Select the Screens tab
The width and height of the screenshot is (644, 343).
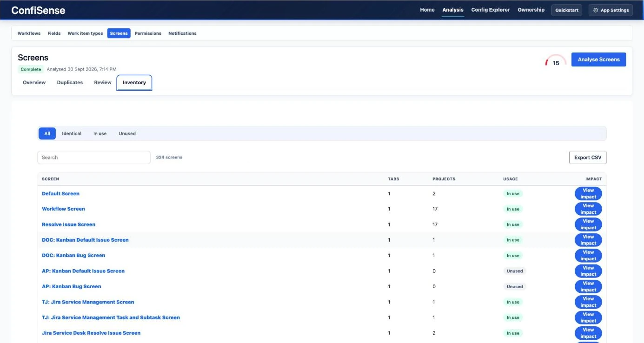pyautogui.click(x=119, y=33)
